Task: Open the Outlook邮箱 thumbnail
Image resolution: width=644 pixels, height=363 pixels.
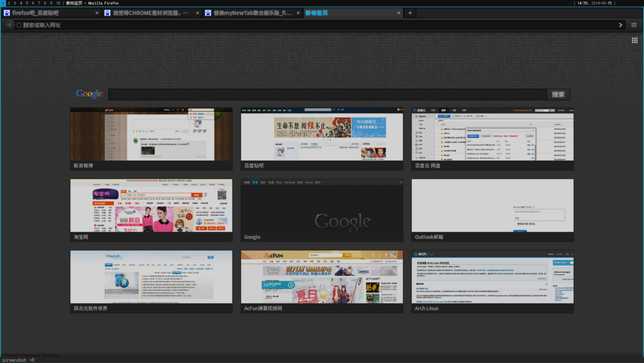Action: 493,206
